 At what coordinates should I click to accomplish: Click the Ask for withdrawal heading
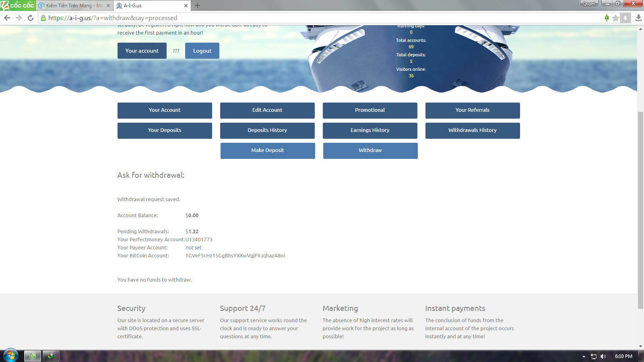coord(151,175)
